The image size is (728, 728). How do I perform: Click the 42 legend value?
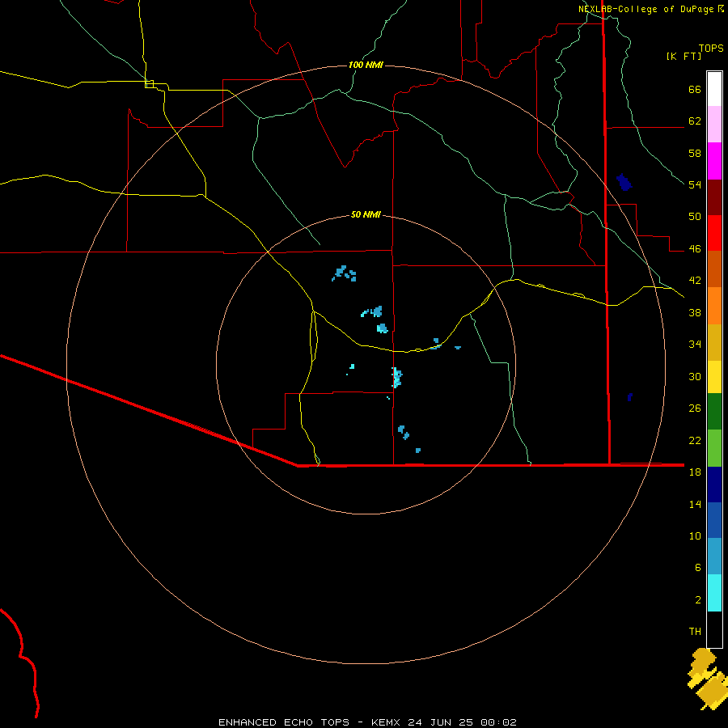(x=695, y=281)
